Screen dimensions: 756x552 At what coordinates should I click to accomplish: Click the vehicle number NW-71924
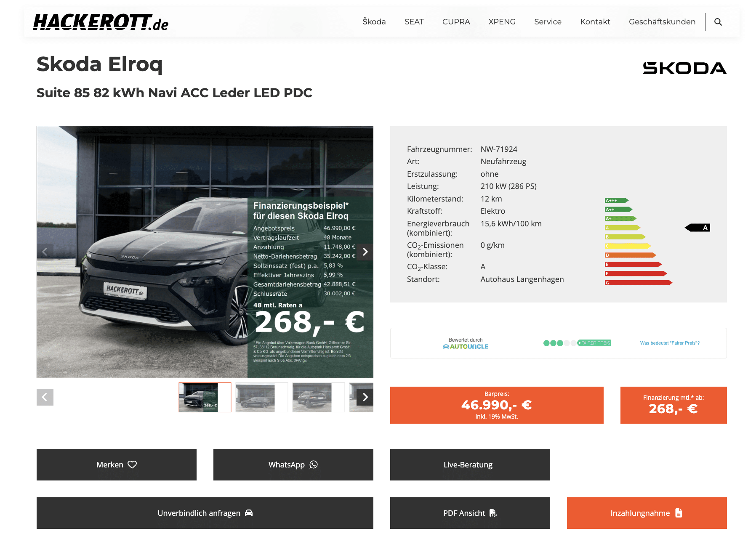(x=499, y=149)
